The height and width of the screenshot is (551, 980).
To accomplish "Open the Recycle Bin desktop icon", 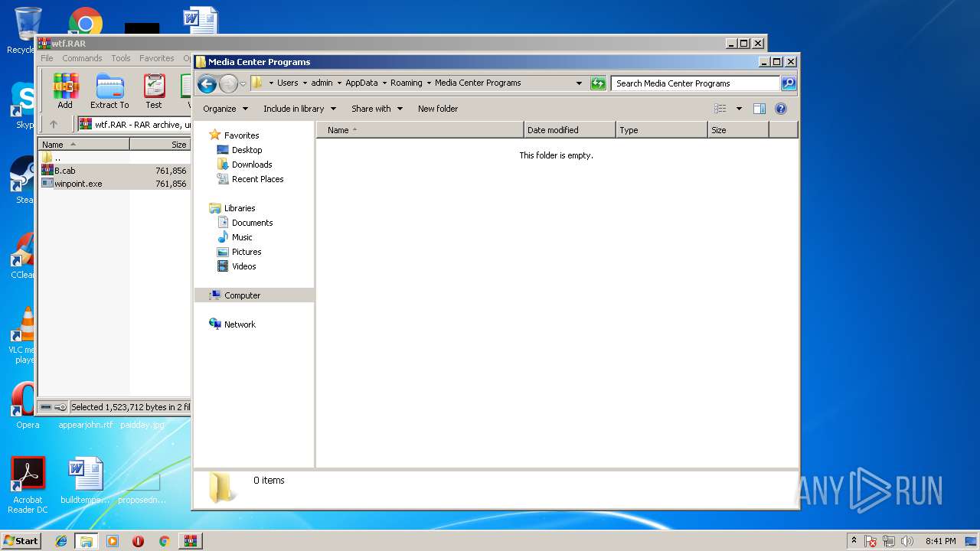I will [27, 29].
